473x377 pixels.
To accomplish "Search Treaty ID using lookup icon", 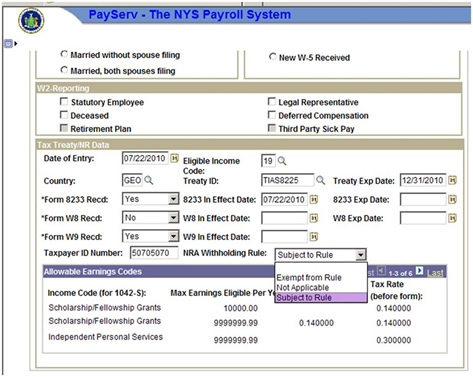I will click(x=320, y=180).
